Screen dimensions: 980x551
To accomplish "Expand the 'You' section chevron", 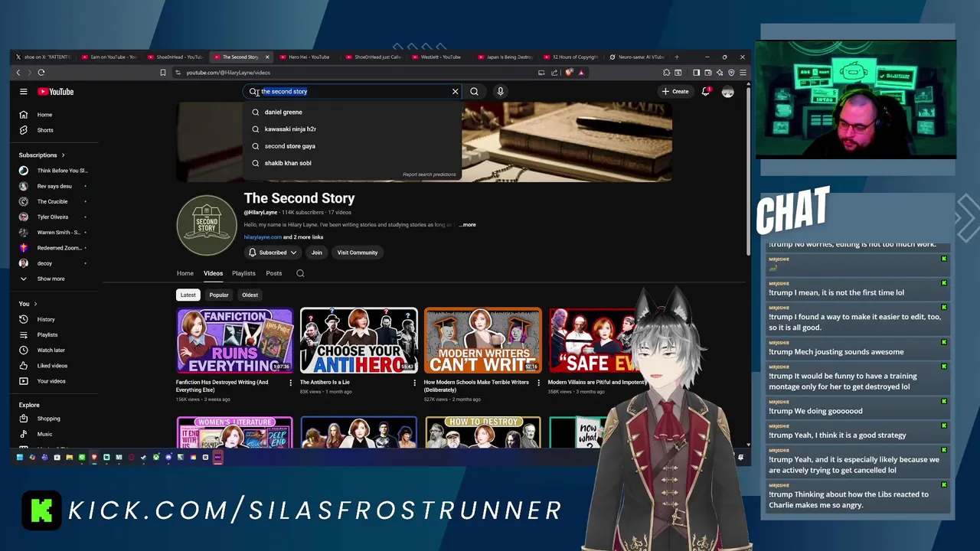I will [37, 304].
